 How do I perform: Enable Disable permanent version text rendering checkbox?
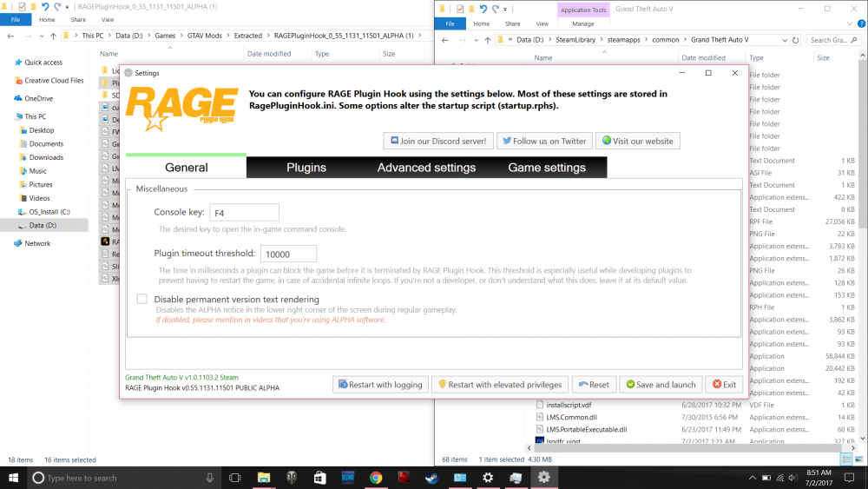pyautogui.click(x=142, y=299)
